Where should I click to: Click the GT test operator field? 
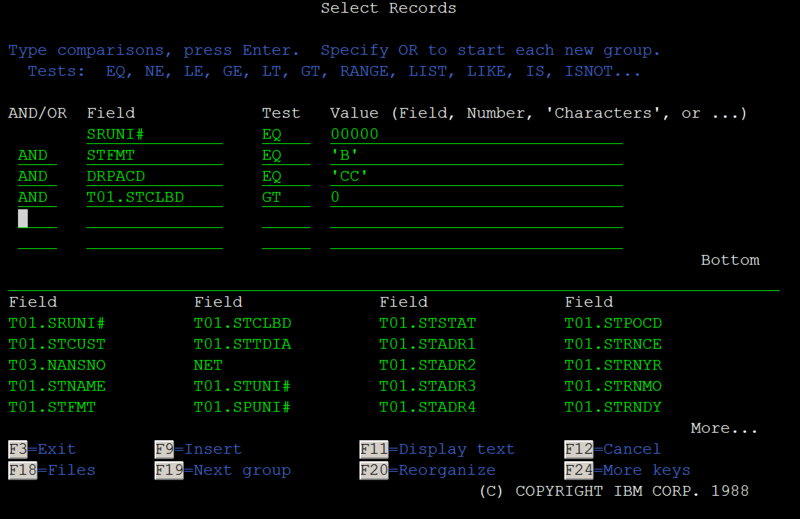(286, 197)
